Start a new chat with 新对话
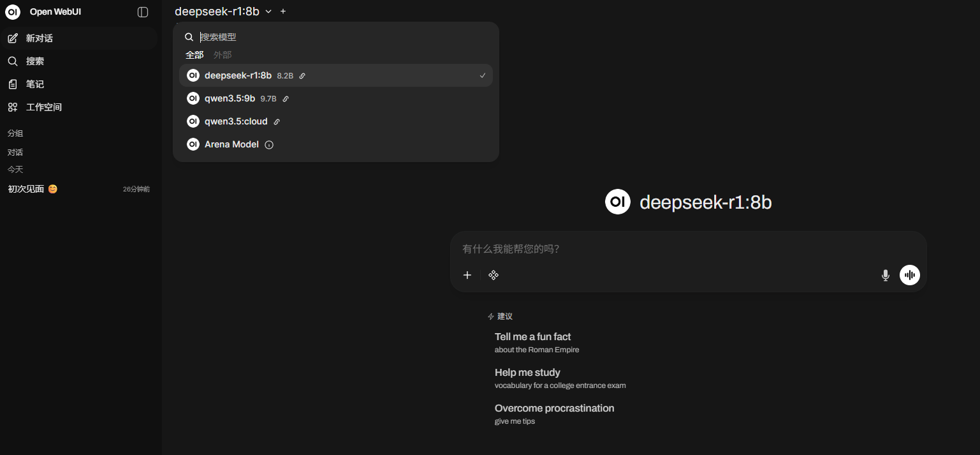This screenshot has height=455, width=980. pos(79,38)
